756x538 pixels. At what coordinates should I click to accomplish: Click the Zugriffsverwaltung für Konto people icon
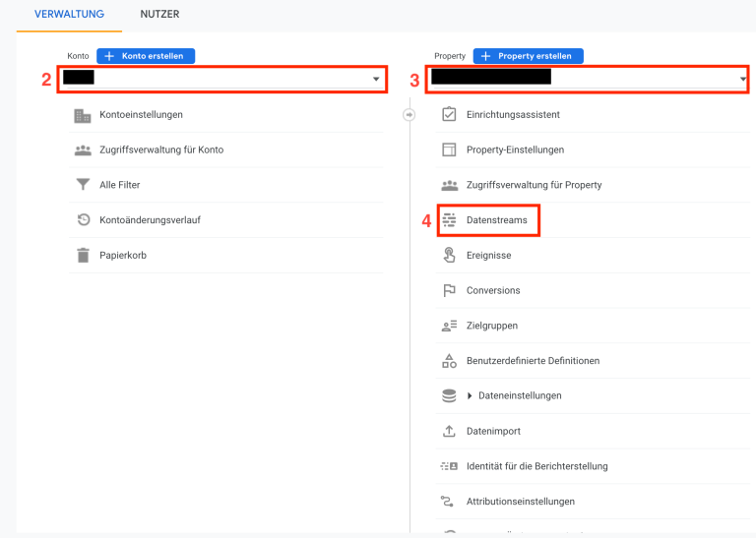(x=83, y=150)
